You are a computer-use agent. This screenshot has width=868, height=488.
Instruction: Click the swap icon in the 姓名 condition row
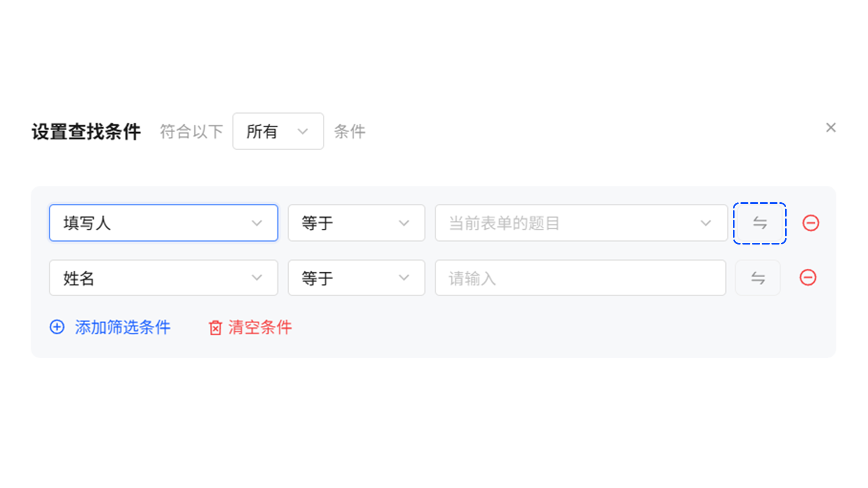(x=758, y=278)
